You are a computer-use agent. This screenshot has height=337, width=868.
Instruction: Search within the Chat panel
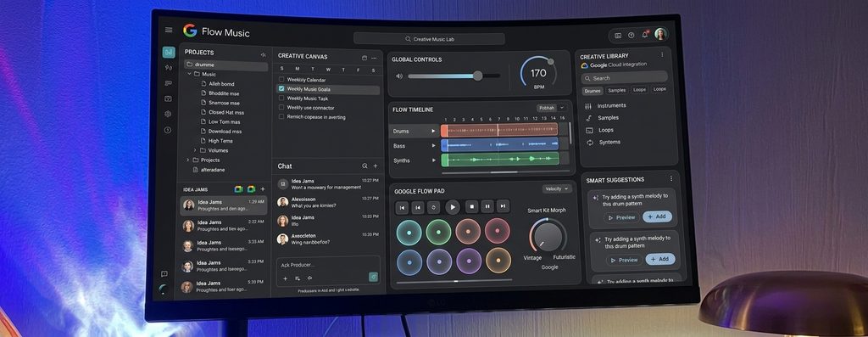364,166
